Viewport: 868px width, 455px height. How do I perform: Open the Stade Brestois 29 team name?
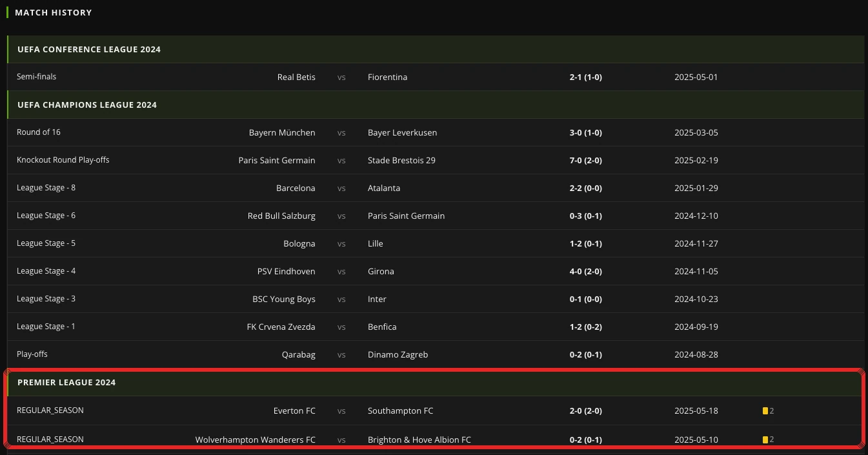pos(401,160)
